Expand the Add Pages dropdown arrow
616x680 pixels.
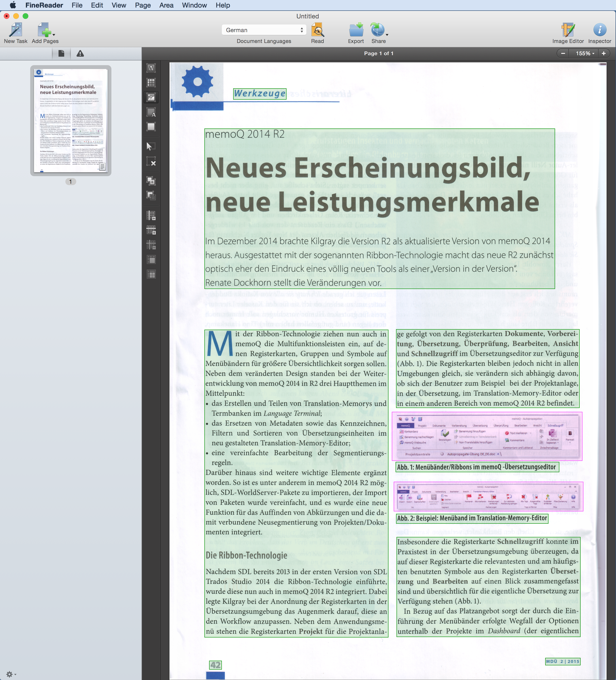(54, 34)
